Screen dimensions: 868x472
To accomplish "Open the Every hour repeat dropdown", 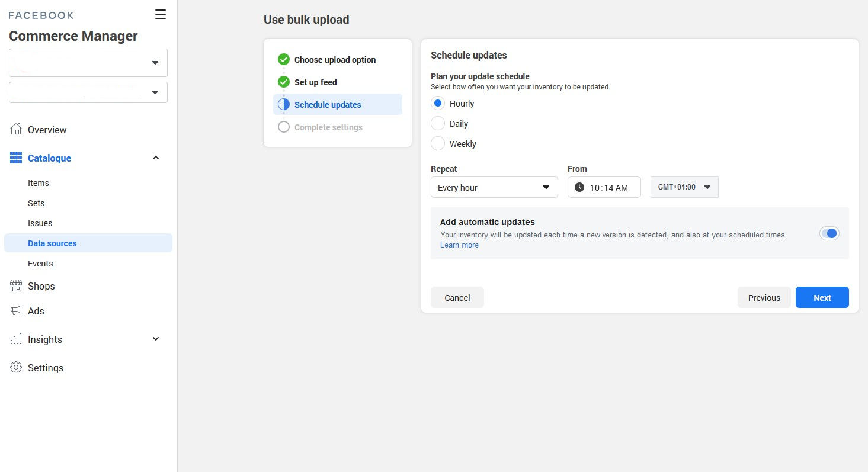I will [x=494, y=187].
